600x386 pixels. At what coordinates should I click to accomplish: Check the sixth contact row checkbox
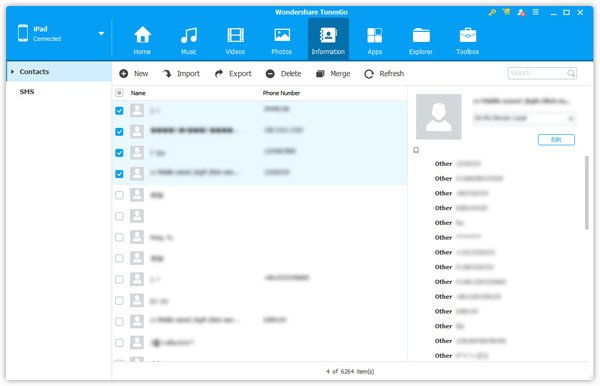(119, 216)
